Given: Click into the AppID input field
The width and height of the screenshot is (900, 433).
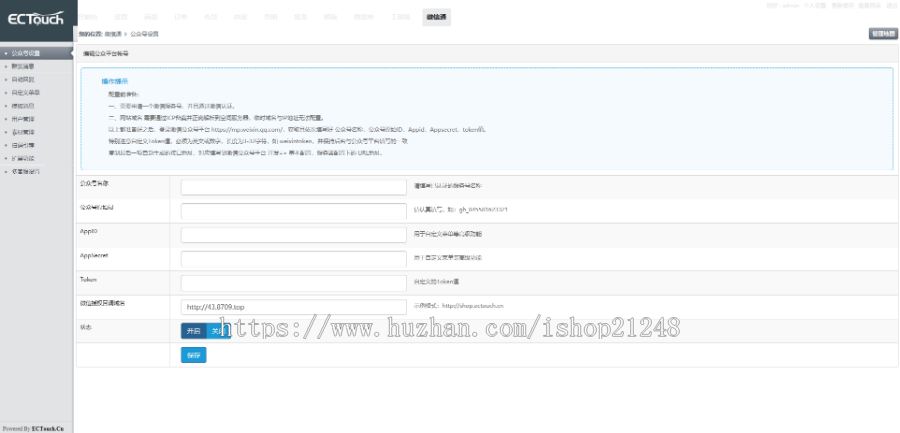Looking at the screenshot, I should coord(293,235).
